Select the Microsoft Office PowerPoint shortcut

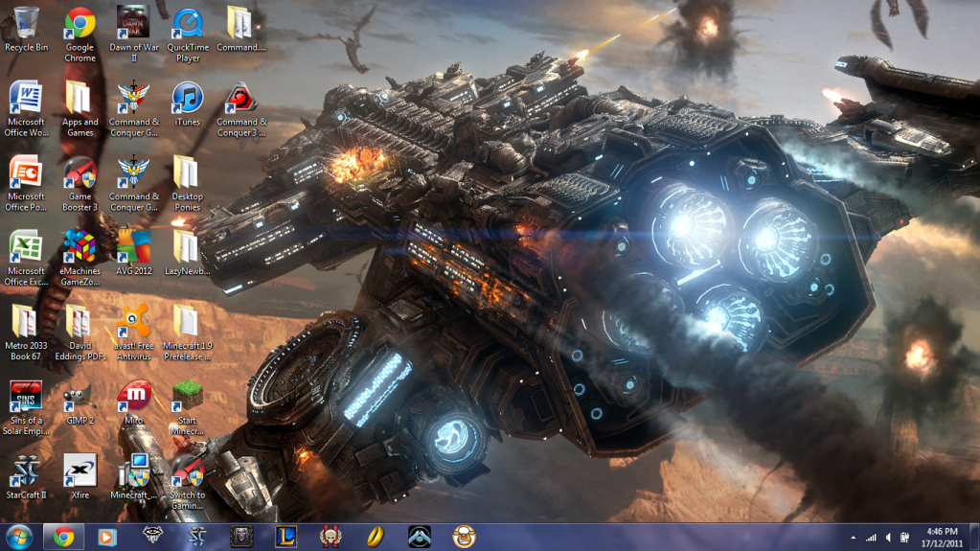click(26, 183)
